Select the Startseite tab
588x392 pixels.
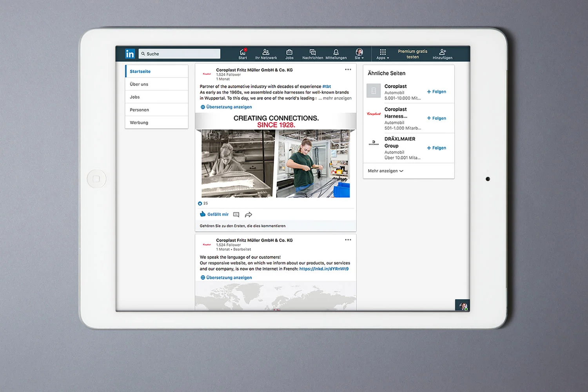point(156,71)
